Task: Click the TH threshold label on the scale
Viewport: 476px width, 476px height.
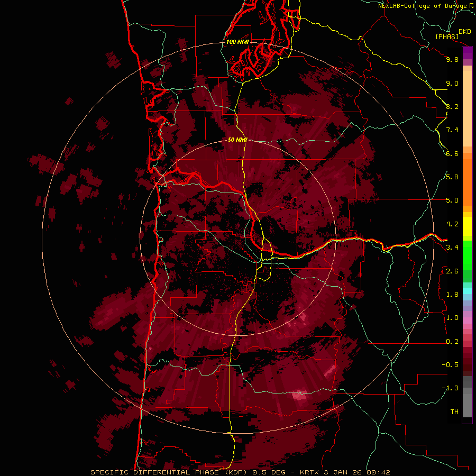Action: point(454,412)
